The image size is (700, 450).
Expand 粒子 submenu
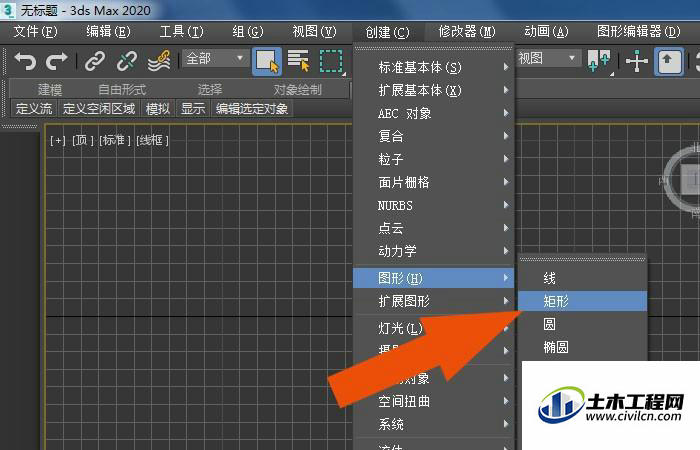coord(433,159)
